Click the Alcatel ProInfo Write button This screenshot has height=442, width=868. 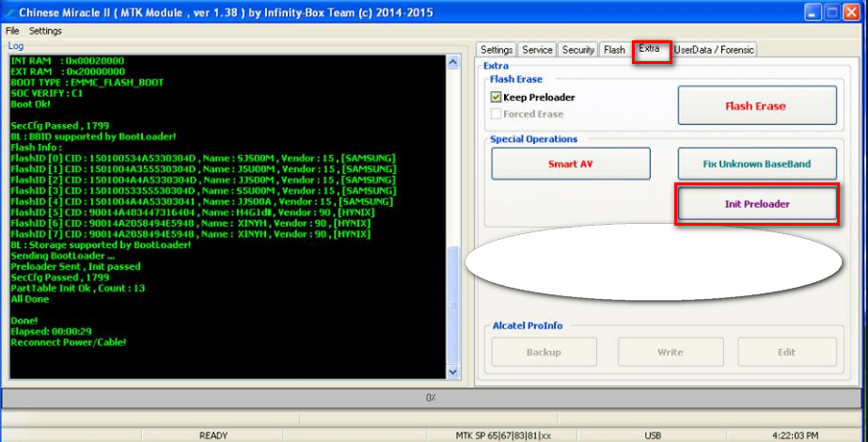(671, 353)
